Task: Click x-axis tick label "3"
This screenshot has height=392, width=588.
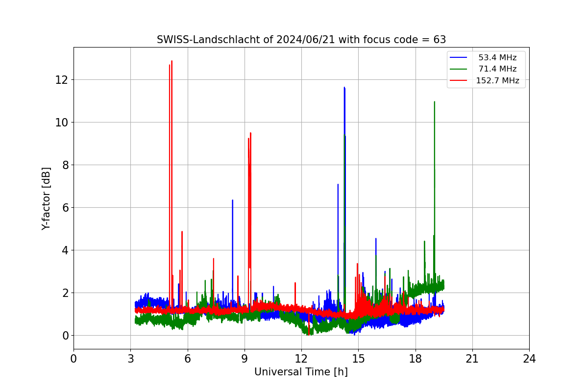Action: coord(130,359)
